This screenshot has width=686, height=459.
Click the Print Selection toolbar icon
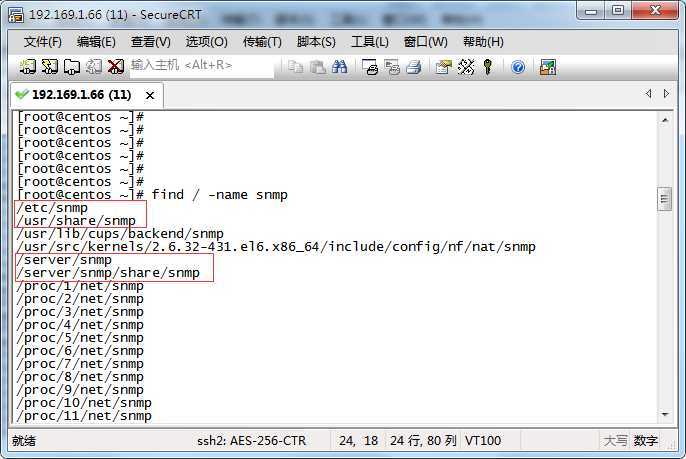(x=392, y=67)
